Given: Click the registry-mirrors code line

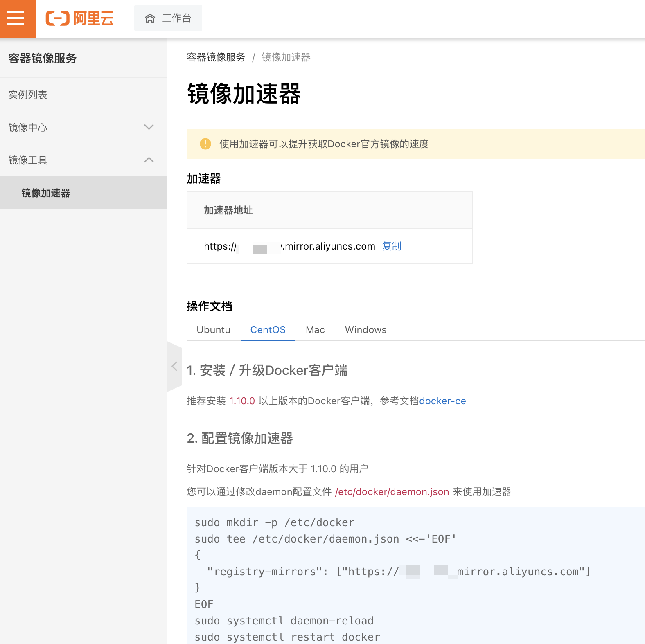Looking at the screenshot, I should click(x=399, y=572).
